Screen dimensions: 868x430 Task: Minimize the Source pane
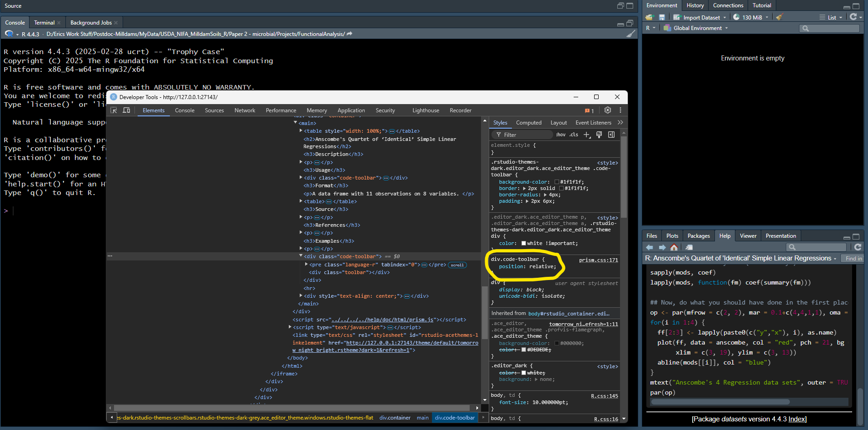click(620, 6)
